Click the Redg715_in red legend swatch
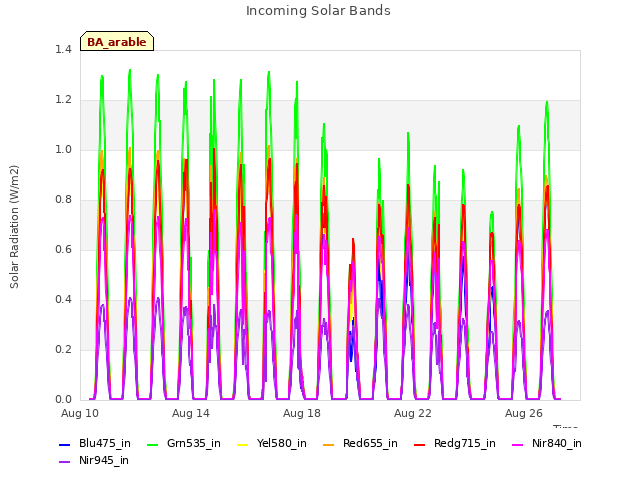640x480 pixels. click(420, 444)
